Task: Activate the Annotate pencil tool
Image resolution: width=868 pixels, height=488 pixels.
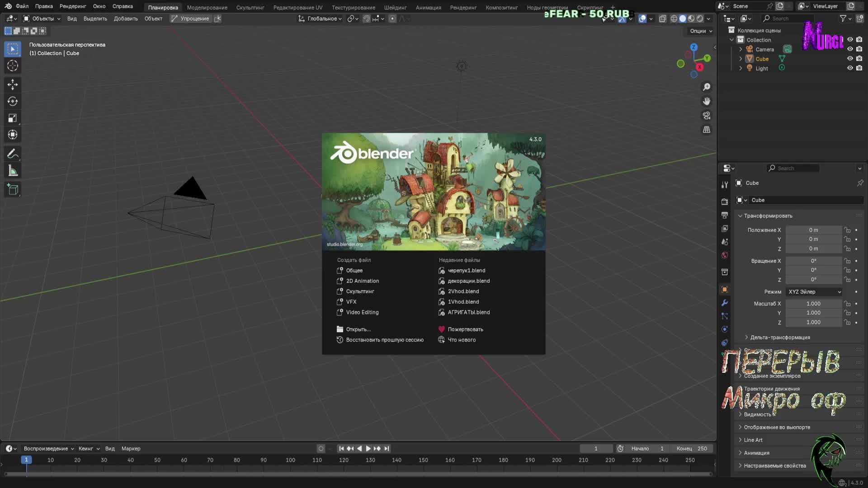Action: tap(13, 154)
